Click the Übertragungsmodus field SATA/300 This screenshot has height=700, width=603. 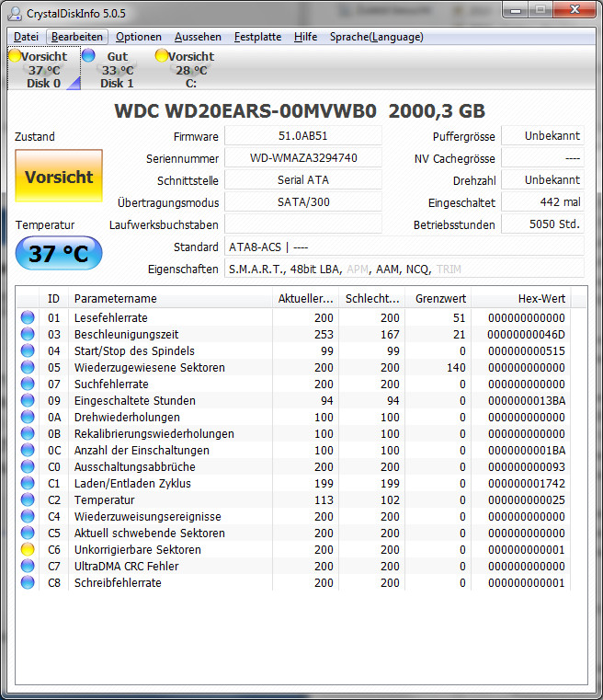point(303,201)
